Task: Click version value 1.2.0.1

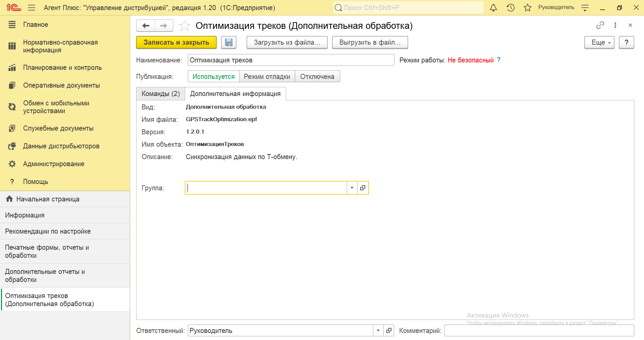Action: 195,132
